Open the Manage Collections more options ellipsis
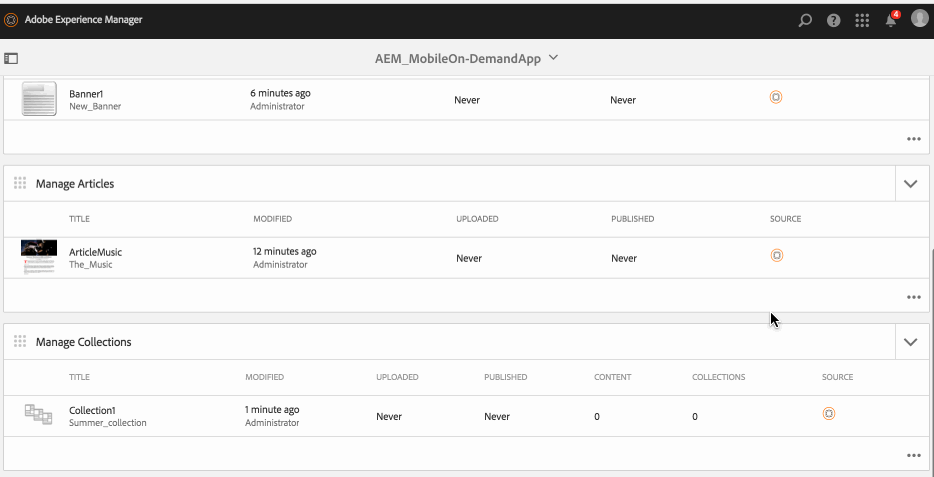 coord(913,454)
